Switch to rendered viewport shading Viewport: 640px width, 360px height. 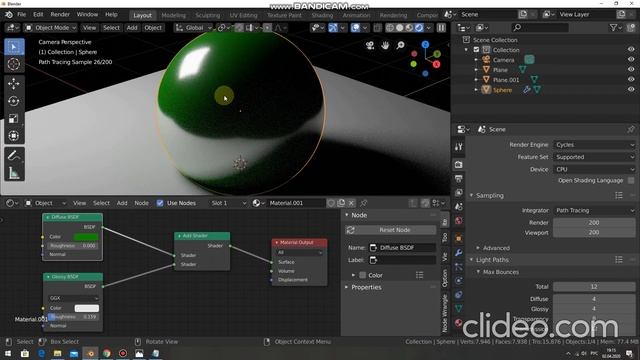419,28
